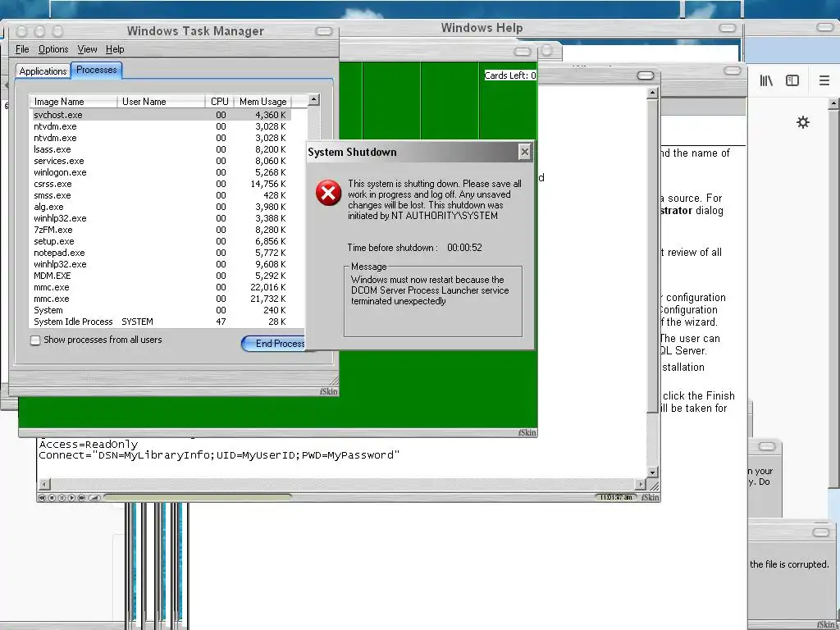Close the System Shutdown dialog with X
Screen dimensions: 840x630
coord(525,152)
